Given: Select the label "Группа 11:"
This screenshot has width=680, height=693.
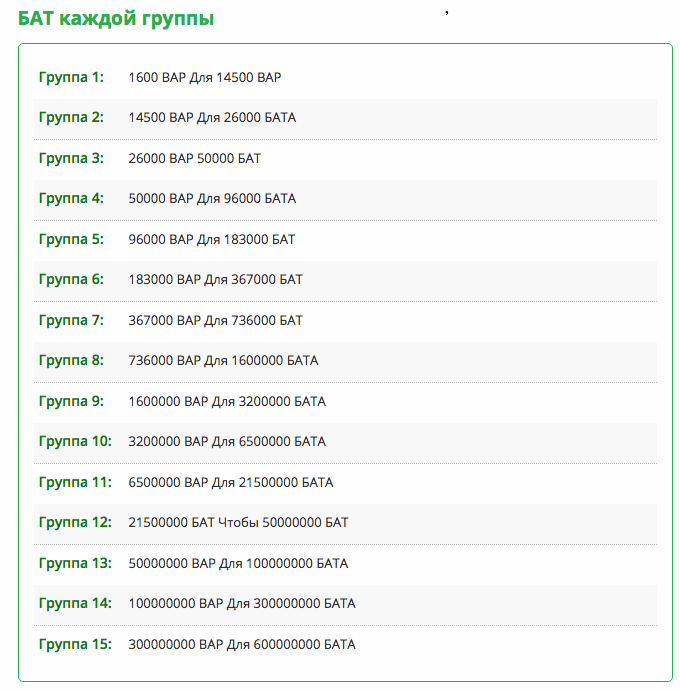Looking at the screenshot, I should coord(75,482).
